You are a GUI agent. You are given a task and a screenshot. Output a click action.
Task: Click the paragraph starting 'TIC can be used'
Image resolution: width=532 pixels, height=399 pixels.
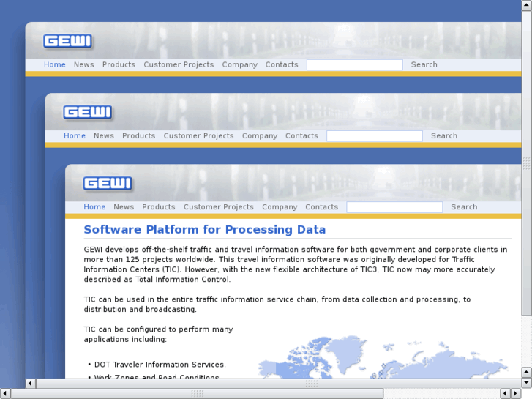pos(277,305)
